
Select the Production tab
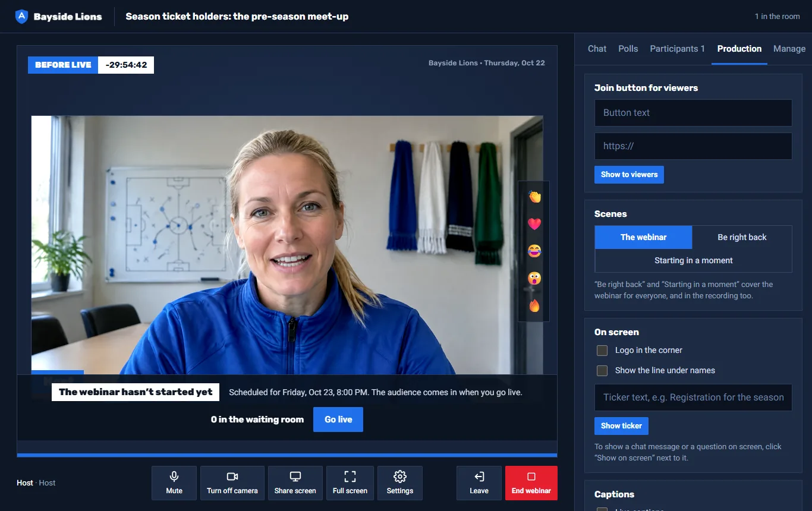coord(739,49)
